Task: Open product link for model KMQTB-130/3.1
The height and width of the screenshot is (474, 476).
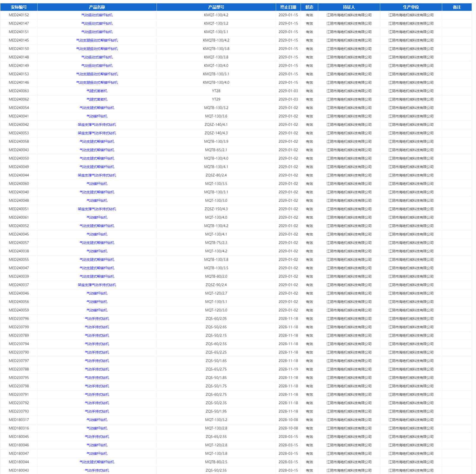Action: [x=97, y=74]
